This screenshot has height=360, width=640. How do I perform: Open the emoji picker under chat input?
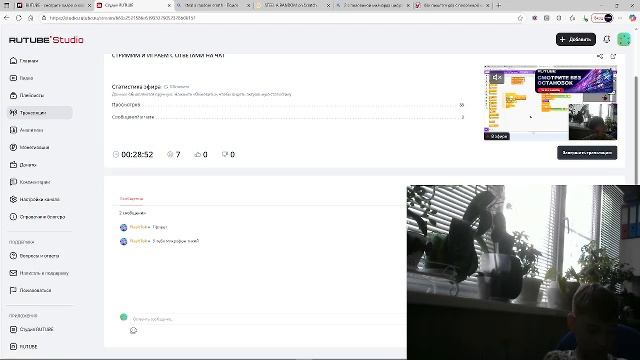(x=133, y=331)
